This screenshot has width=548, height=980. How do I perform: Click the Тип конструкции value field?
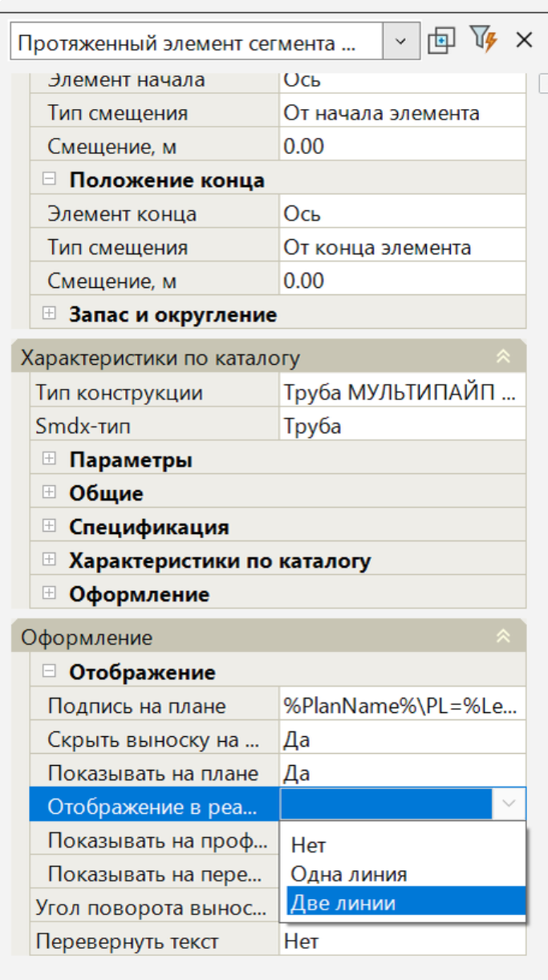click(x=403, y=393)
